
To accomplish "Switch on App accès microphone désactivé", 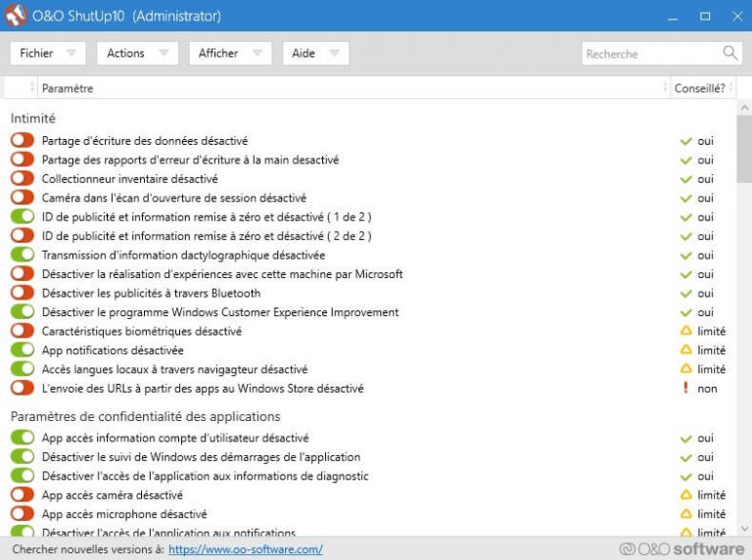I will pos(23,513).
